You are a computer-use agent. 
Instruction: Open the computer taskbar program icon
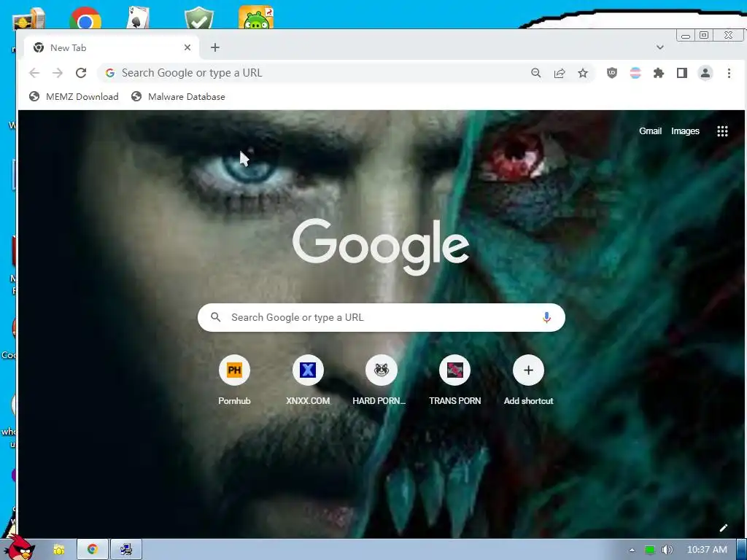point(125,550)
